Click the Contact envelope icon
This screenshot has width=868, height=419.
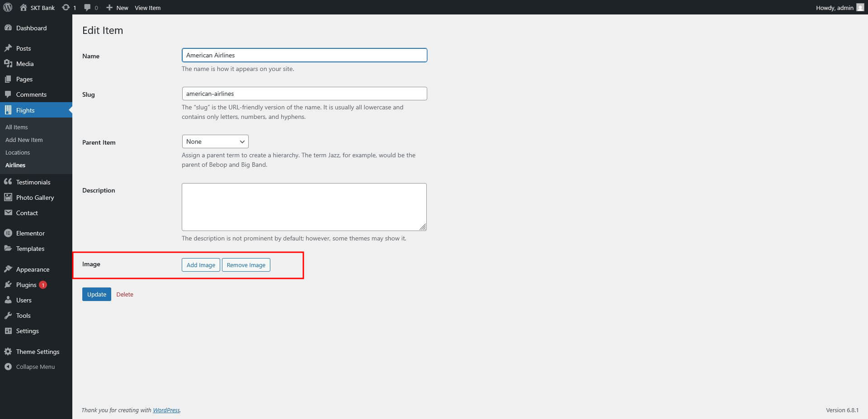8,213
